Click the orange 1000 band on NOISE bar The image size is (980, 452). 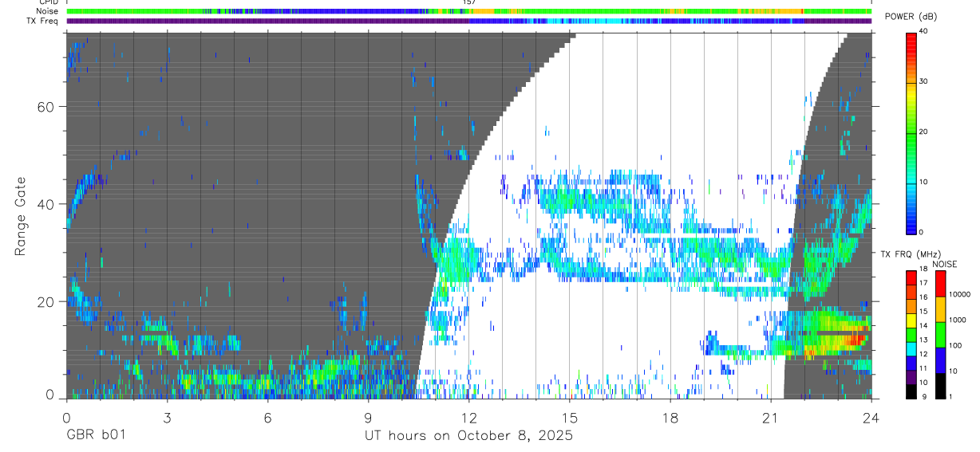coord(940,309)
